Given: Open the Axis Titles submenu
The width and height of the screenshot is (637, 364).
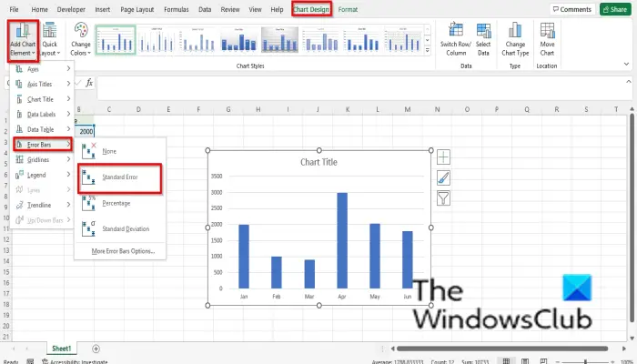Looking at the screenshot, I should [x=42, y=84].
